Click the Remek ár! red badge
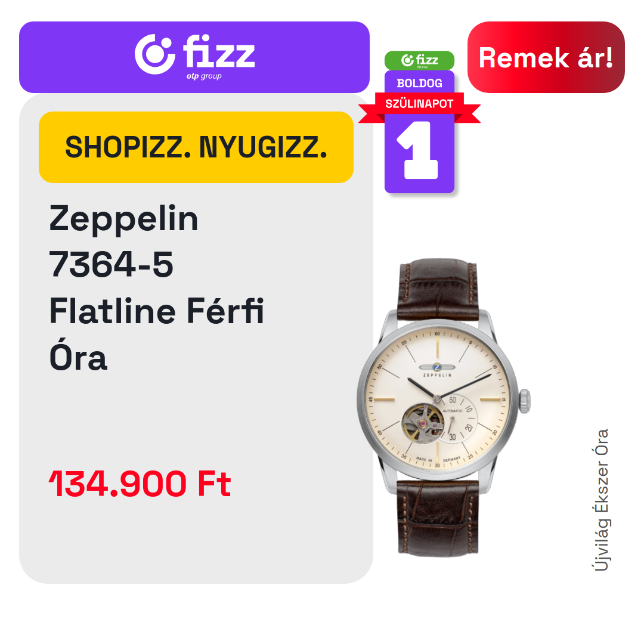 pos(546,57)
